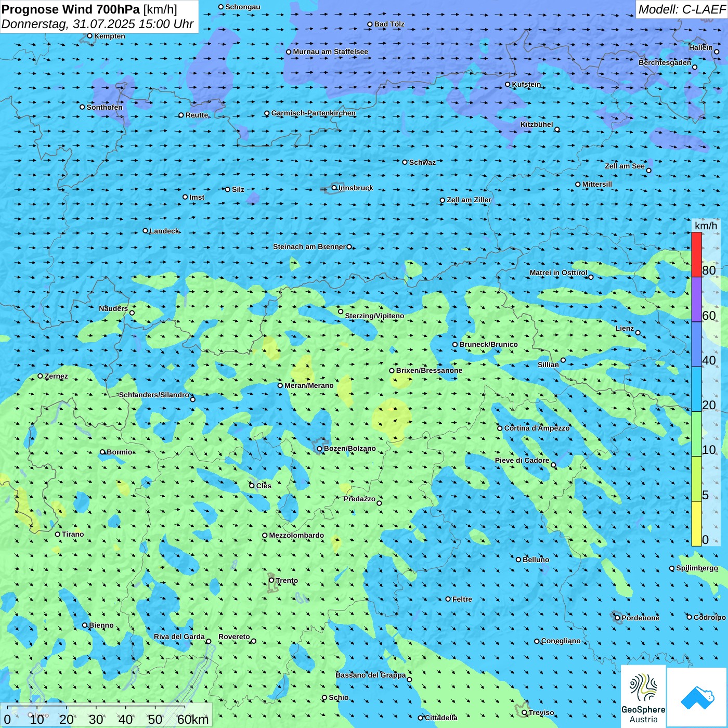This screenshot has width=728, height=728.
Task: Select the 'Imst' label
Action: point(197,197)
